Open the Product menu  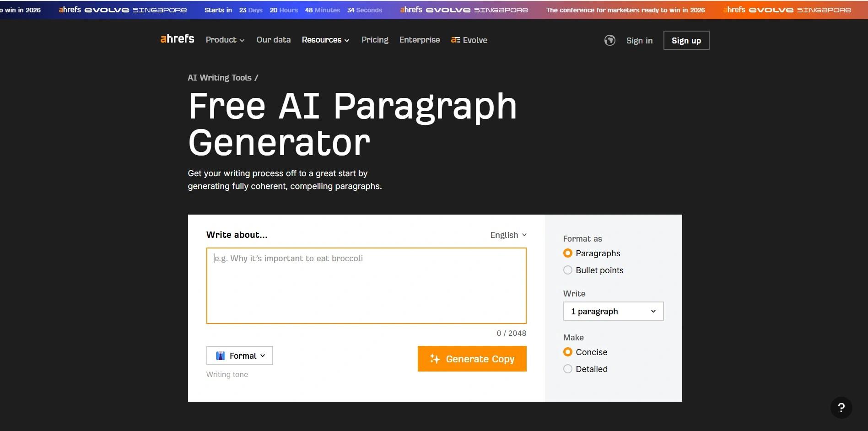click(x=225, y=40)
